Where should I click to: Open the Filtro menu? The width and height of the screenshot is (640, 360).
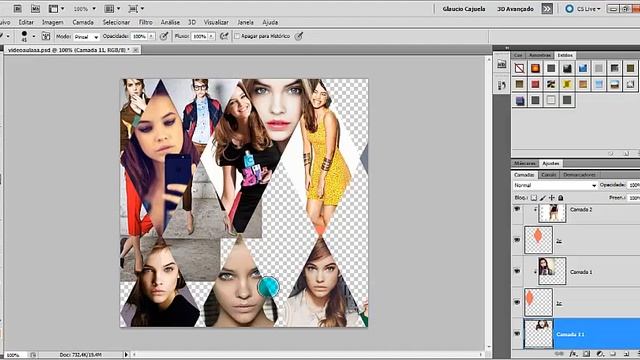pos(145,22)
